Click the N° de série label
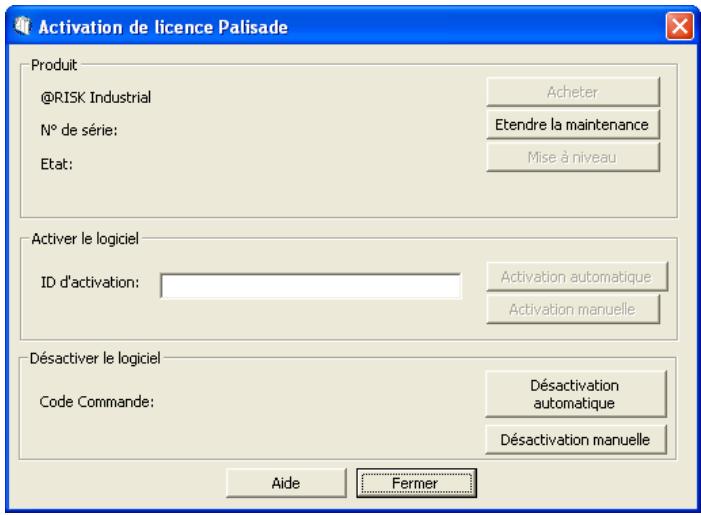701x515 pixels. [x=79, y=130]
